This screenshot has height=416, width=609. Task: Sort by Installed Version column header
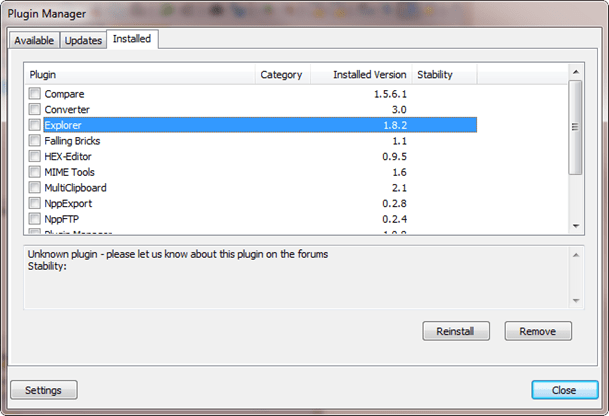(x=361, y=74)
